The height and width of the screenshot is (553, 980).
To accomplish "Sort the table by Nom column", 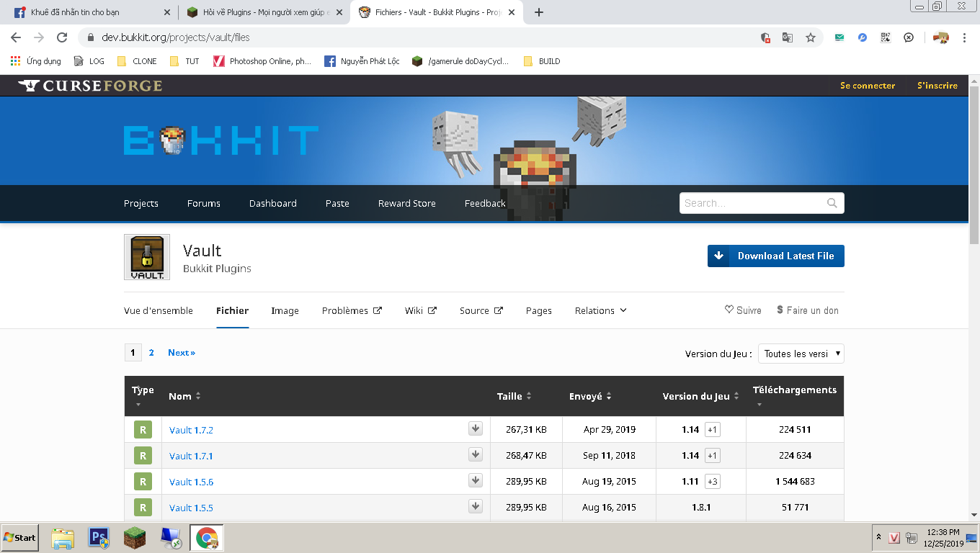I will click(x=184, y=396).
